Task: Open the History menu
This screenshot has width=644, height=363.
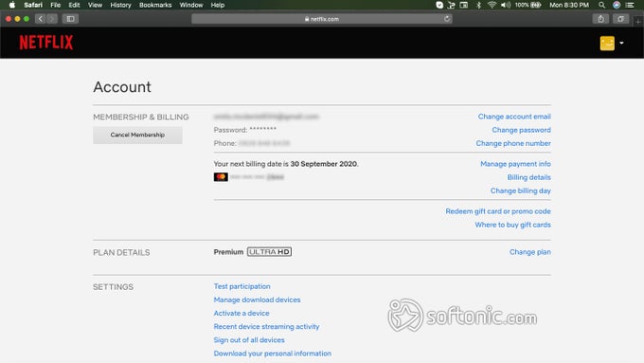Action: tap(120, 5)
